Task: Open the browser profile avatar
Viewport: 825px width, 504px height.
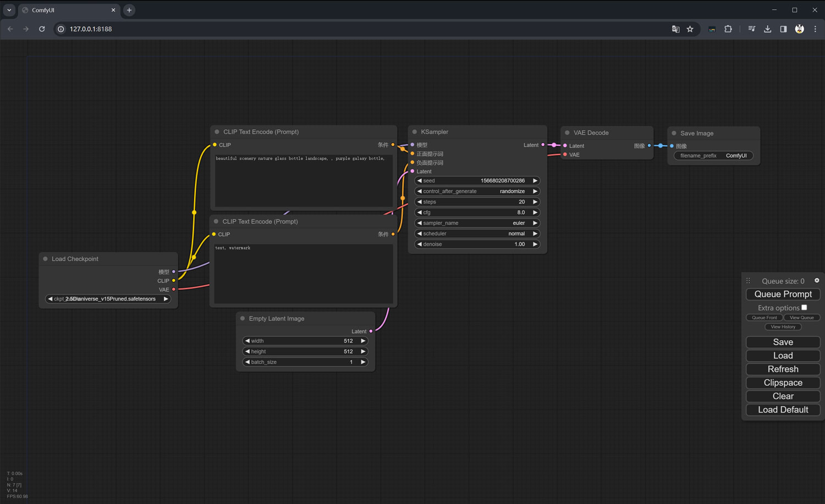Action: coord(800,29)
